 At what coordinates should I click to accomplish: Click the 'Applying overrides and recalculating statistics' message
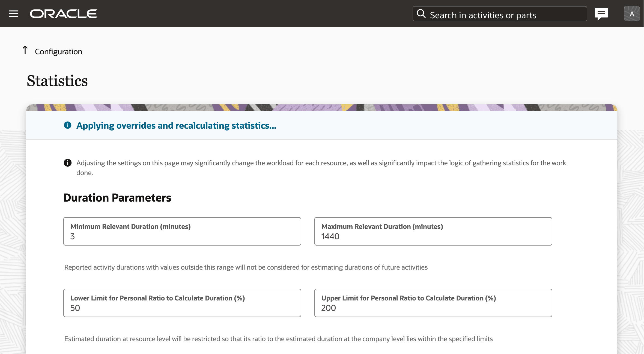[x=176, y=126]
